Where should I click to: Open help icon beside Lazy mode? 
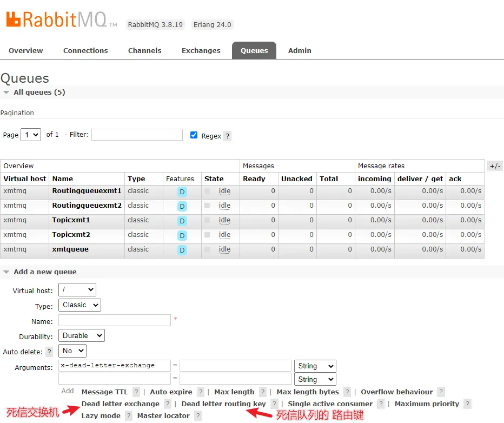(x=129, y=415)
